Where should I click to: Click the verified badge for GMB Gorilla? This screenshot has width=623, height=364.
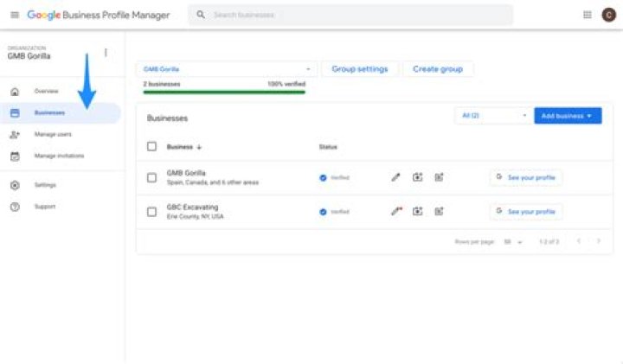(323, 178)
